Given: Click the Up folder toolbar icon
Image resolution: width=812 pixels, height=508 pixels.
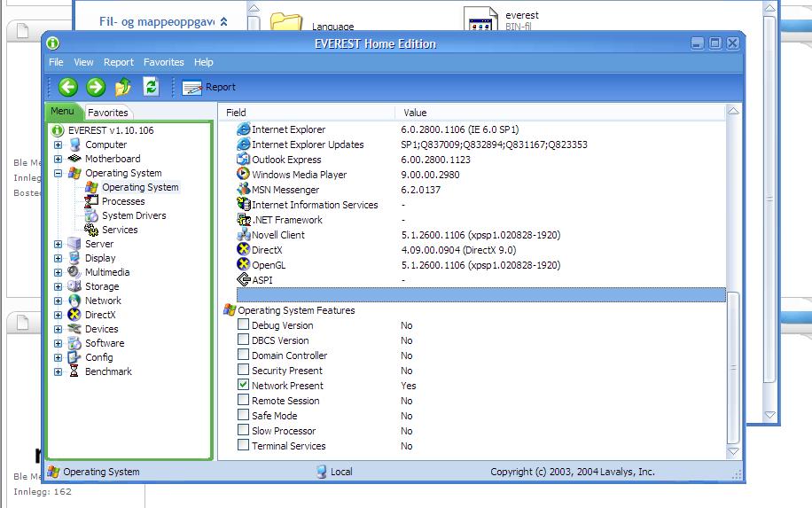Looking at the screenshot, I should pyautogui.click(x=123, y=87).
